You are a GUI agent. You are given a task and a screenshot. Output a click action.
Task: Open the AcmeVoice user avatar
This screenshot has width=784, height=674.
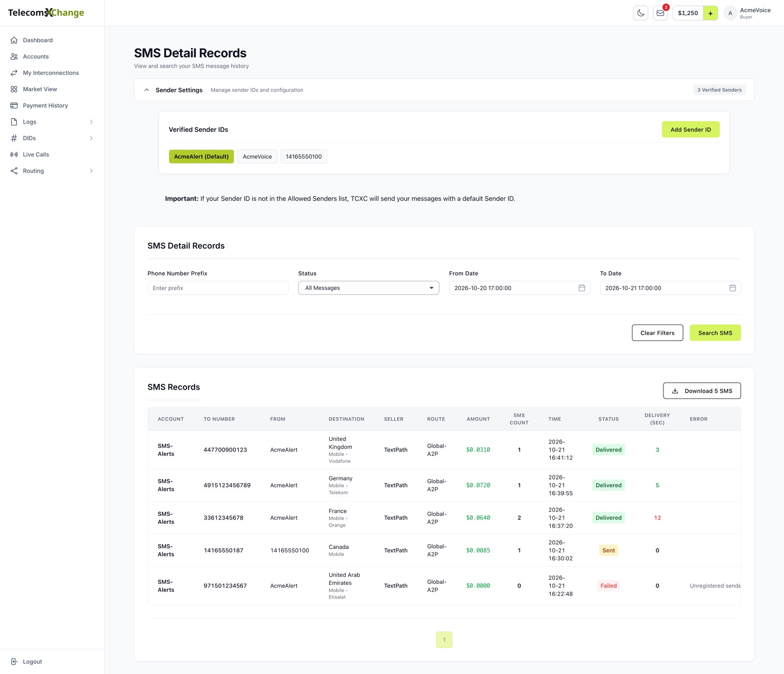(730, 13)
